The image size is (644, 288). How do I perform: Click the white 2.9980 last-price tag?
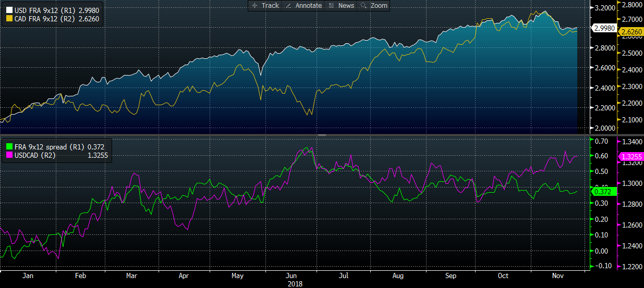point(604,29)
